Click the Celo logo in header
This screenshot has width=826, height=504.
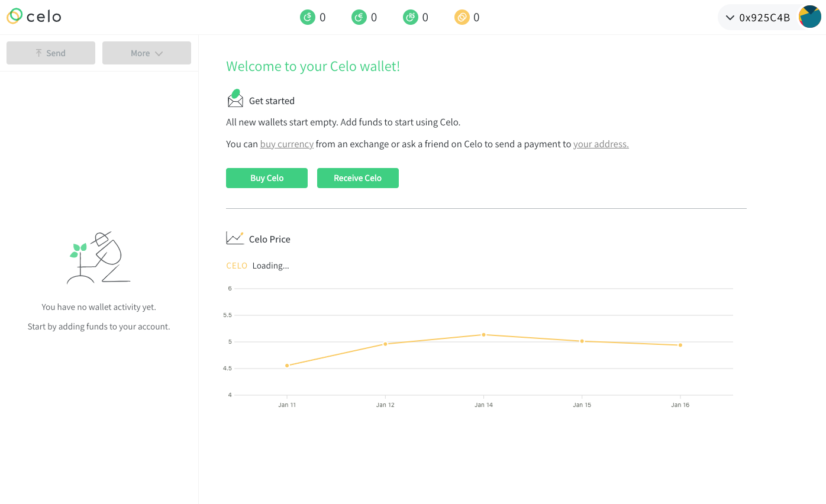[34, 17]
